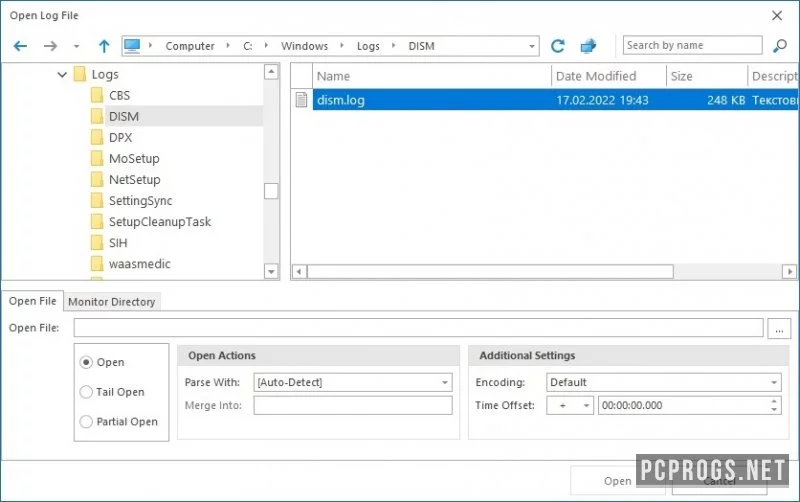Click the SIH folder icon
Viewport: 800px width, 502px height.
pyautogui.click(x=97, y=242)
